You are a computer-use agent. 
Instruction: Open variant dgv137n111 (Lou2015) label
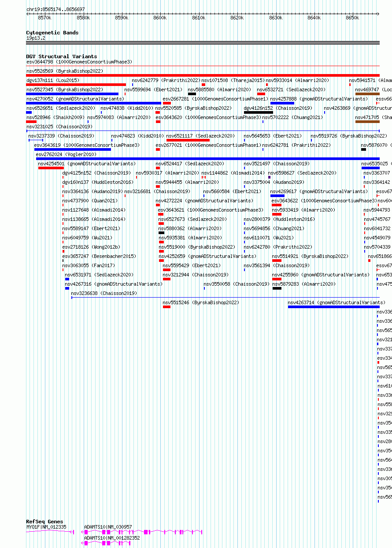tap(53, 81)
